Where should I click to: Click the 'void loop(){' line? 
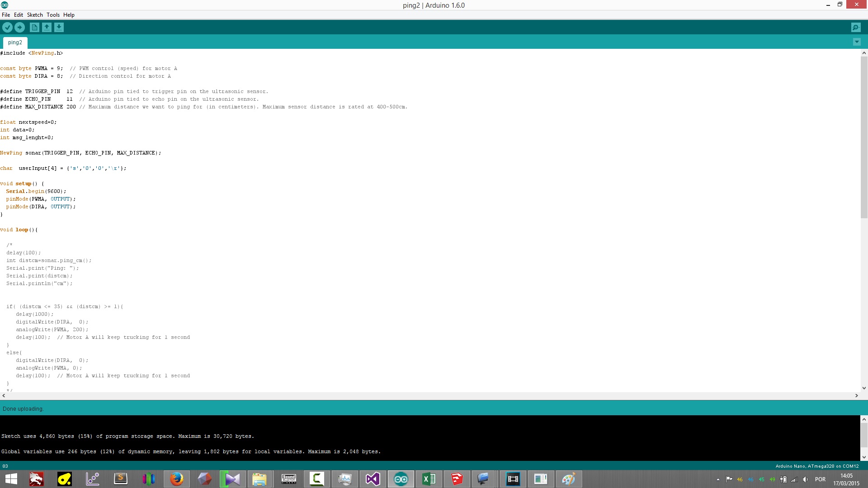pyautogui.click(x=19, y=230)
